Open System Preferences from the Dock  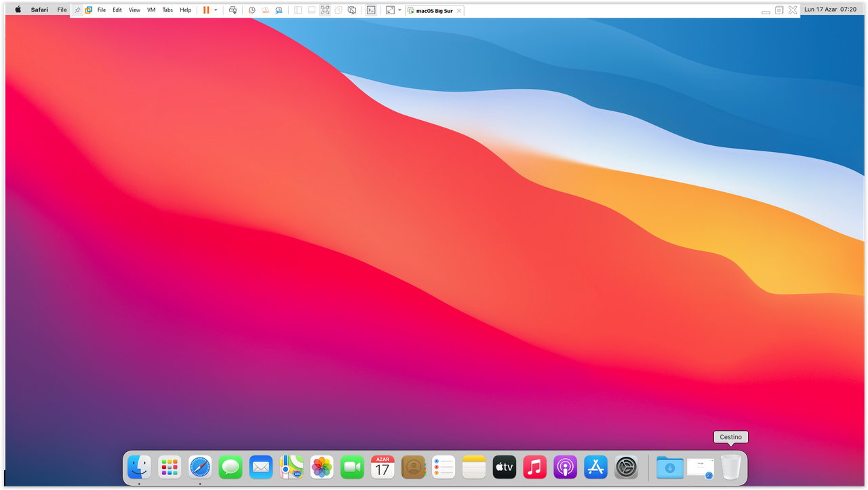(626, 467)
